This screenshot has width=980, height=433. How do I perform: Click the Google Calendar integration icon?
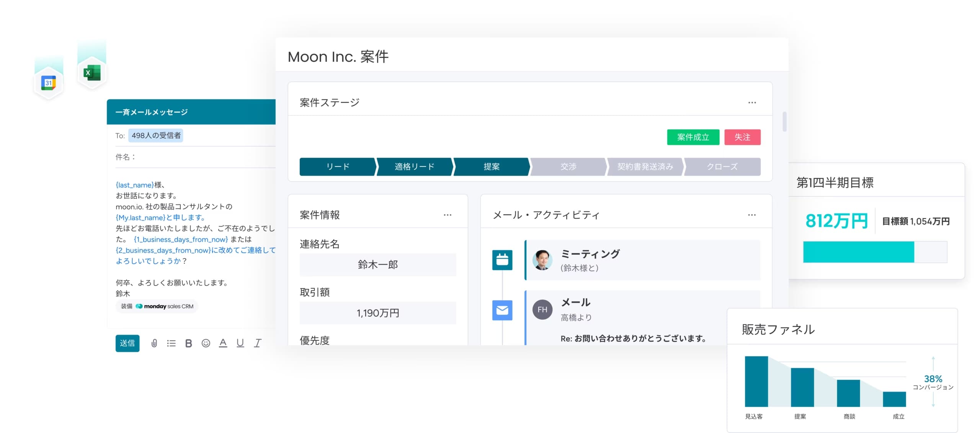[49, 83]
